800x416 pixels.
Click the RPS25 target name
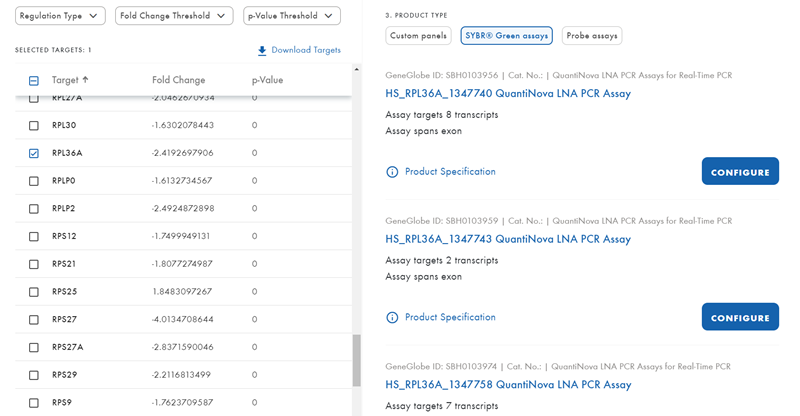point(64,291)
